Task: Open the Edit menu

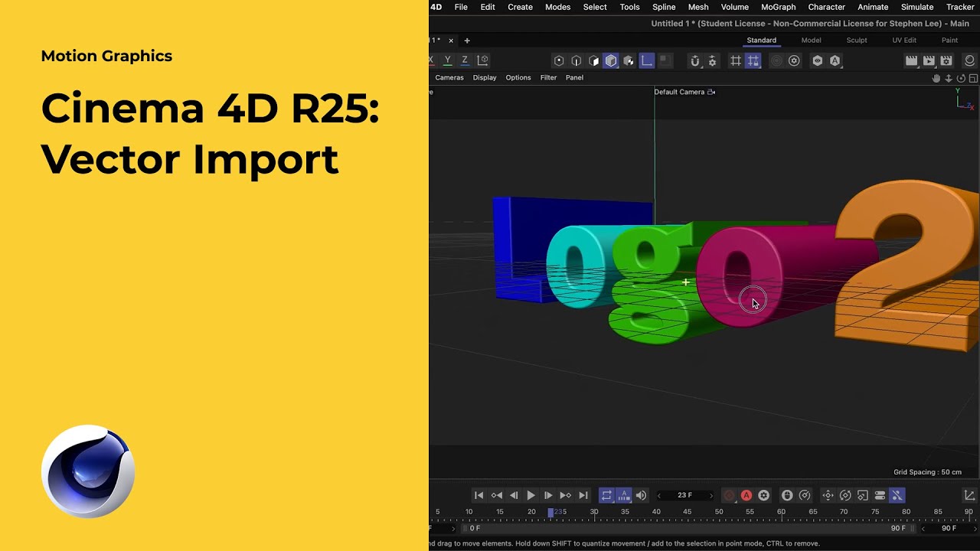Action: point(488,7)
